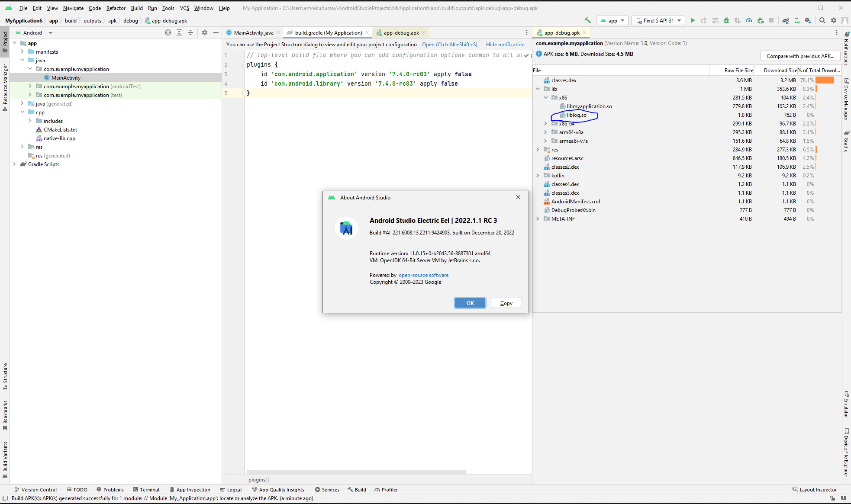Click the Debug app bug icon
Screen dimensions: 851x504
726,20
